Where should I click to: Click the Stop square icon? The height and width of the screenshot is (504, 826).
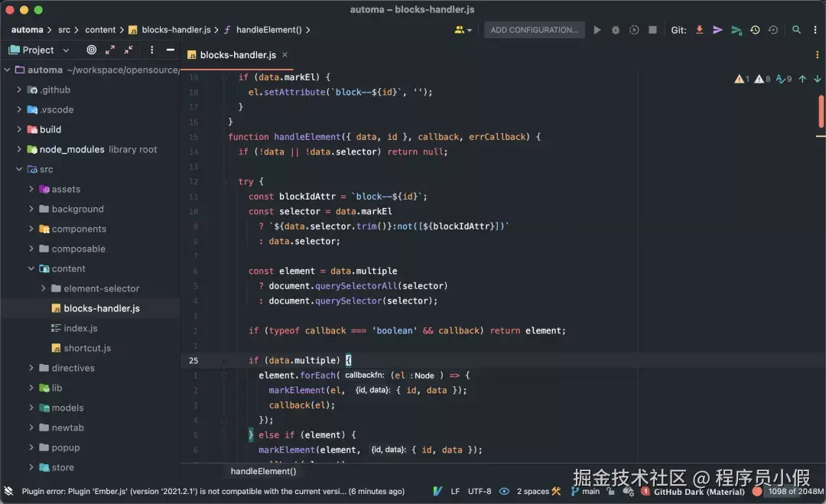[652, 30]
